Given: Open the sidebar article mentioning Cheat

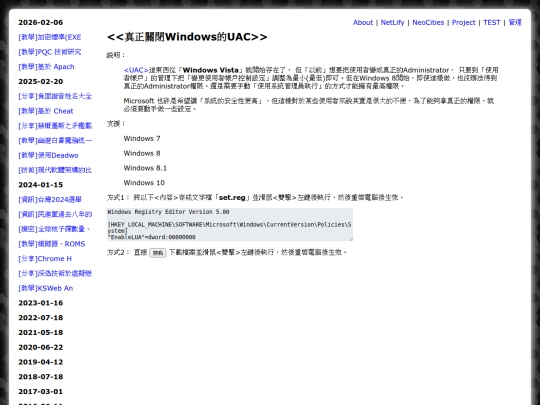Looking at the screenshot, I should 46,111.
